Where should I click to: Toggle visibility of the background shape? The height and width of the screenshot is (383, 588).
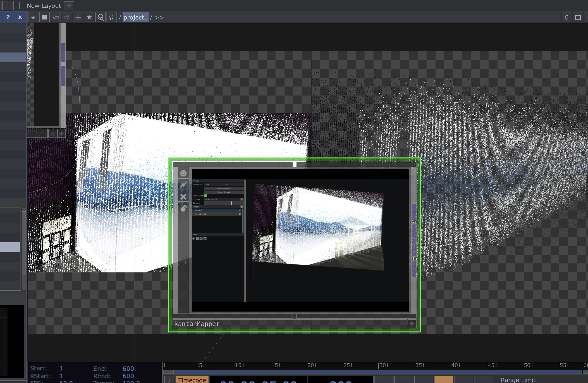240,214
